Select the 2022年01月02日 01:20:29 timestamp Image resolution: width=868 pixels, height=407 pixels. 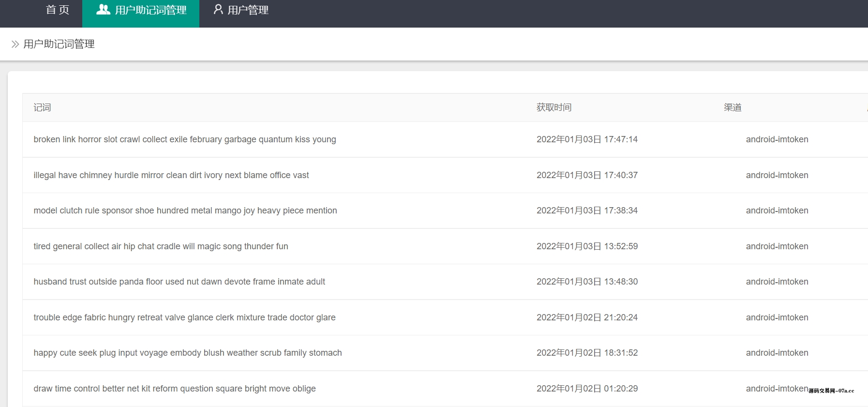587,389
